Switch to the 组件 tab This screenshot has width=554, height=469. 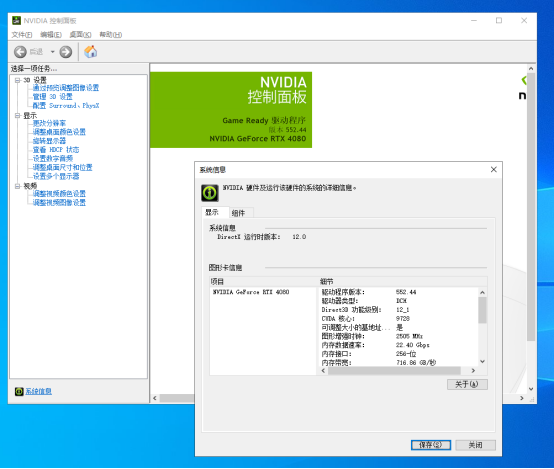(x=238, y=213)
